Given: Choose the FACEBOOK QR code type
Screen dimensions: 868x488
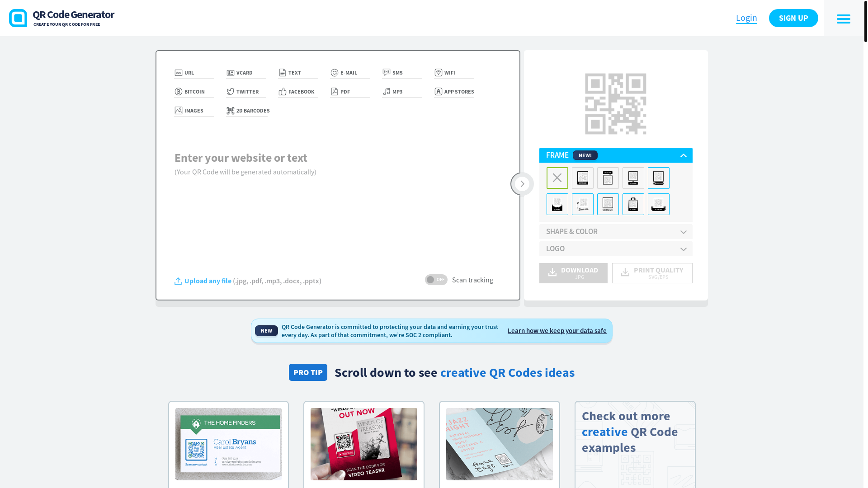Looking at the screenshot, I should point(298,92).
